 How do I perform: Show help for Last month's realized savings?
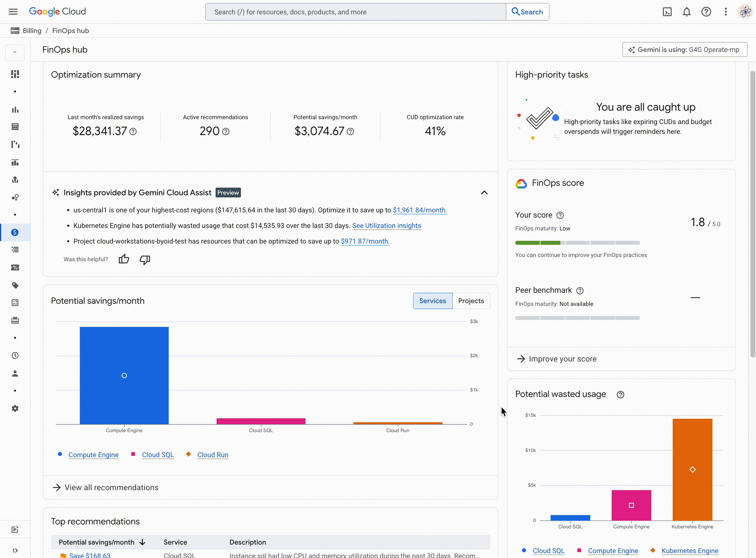(133, 131)
